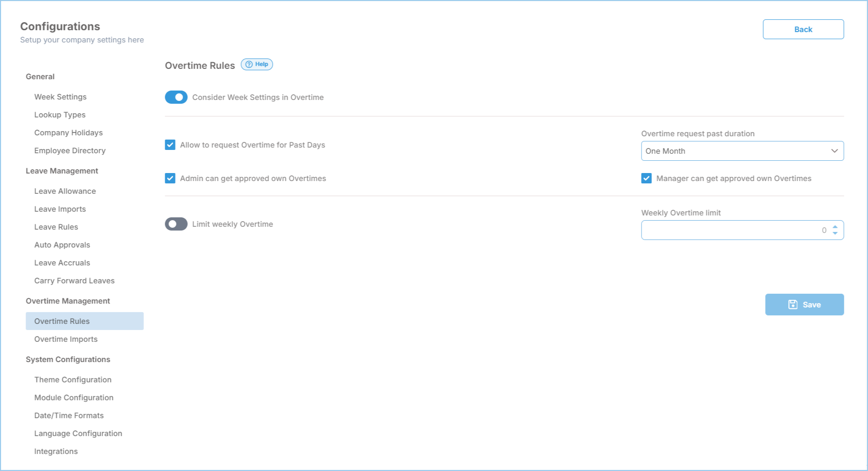Navigate to Company Holidays
868x471 pixels.
pos(68,132)
